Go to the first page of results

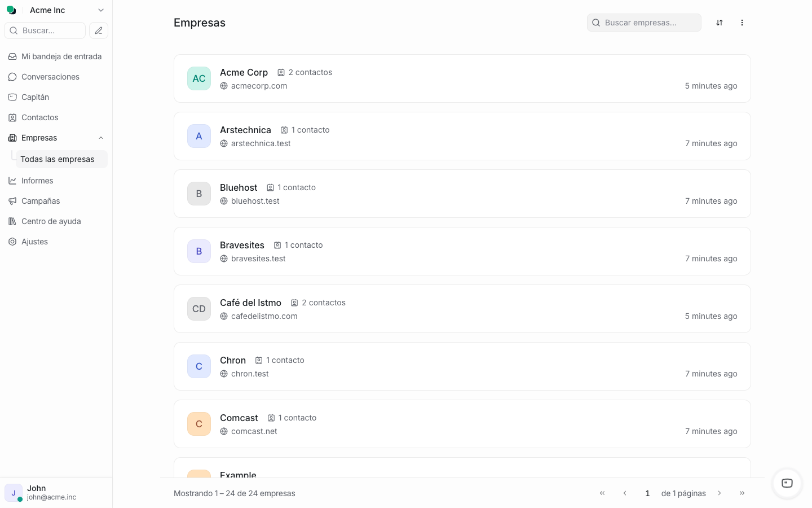pyautogui.click(x=602, y=493)
